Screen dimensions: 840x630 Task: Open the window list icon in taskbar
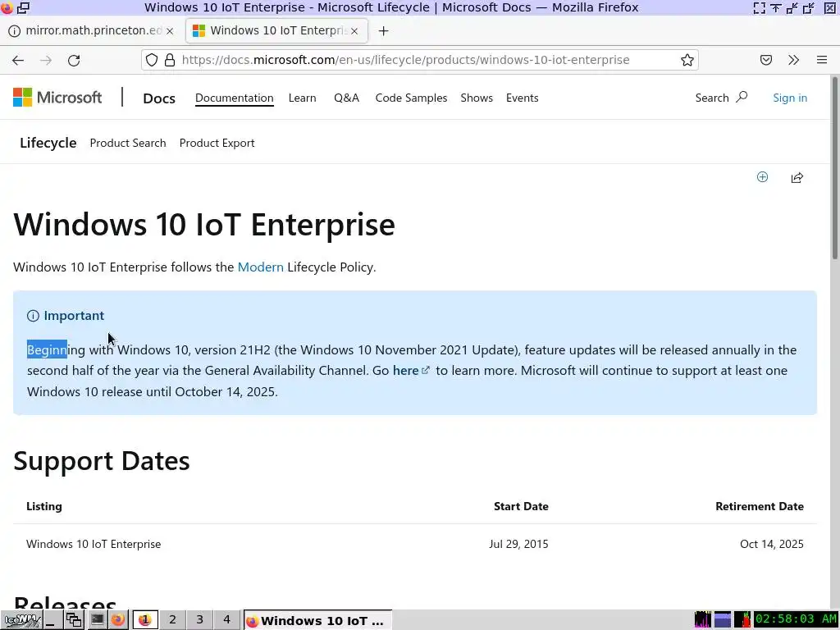(x=73, y=620)
